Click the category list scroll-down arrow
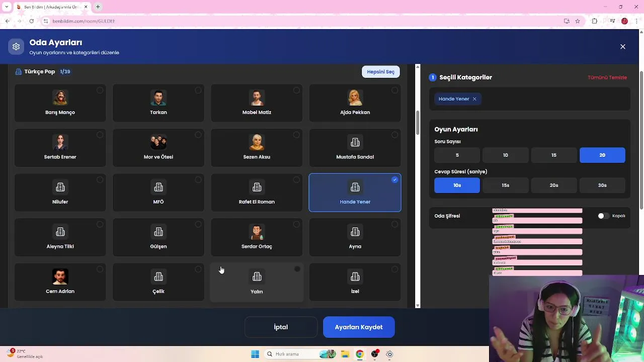This screenshot has width=644, height=362. point(418,305)
